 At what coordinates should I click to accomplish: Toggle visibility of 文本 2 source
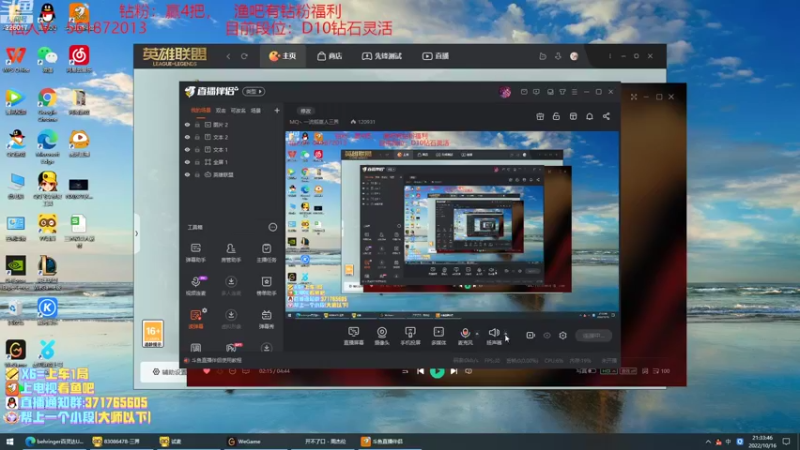tap(187, 137)
